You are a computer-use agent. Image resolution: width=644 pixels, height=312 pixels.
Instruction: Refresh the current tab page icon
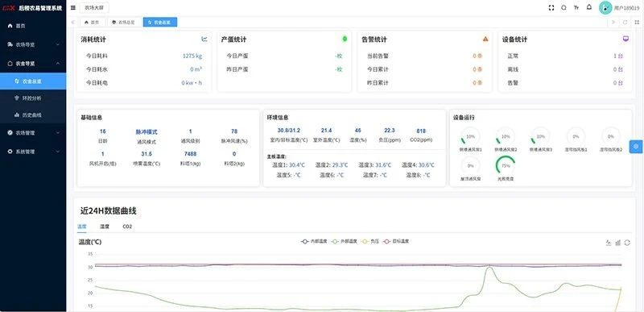pos(625,23)
